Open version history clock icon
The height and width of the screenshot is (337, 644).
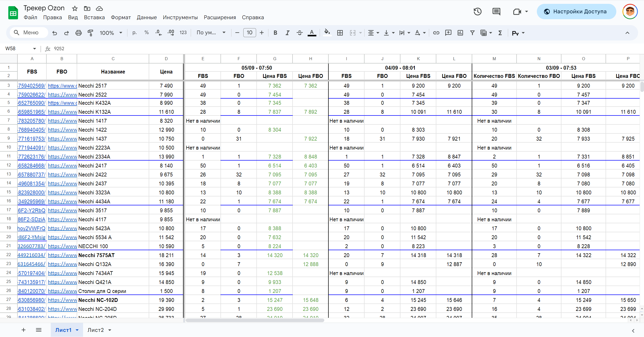click(477, 12)
